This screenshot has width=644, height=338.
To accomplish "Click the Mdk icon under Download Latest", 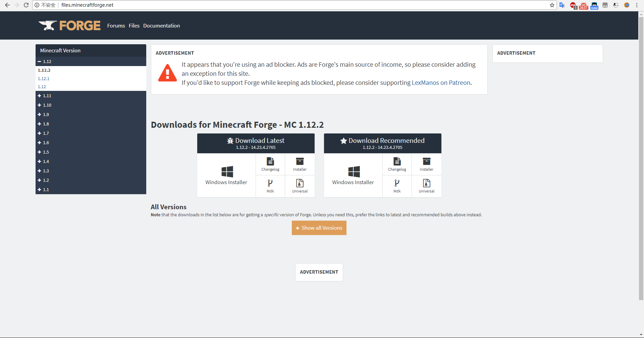I will click(x=270, y=183).
